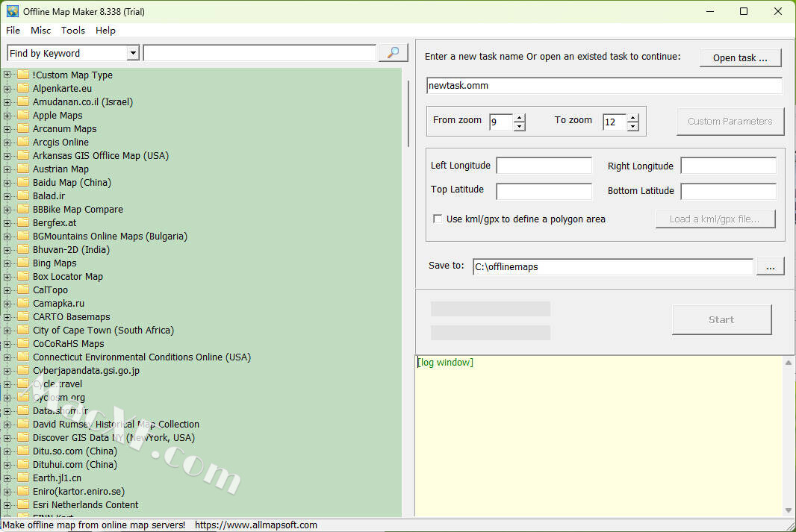Viewport: 796px width, 532px height.
Task: Click the folder icon beside Bing Maps
Action: 23,263
